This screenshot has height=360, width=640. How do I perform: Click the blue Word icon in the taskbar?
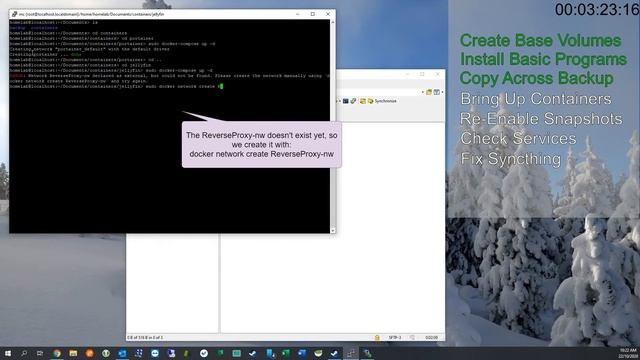tap(302, 353)
